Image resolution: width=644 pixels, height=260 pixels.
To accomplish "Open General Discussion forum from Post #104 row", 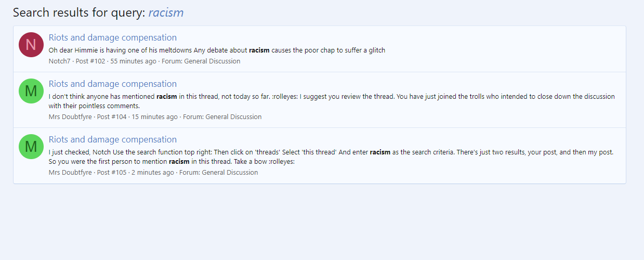I will tap(233, 117).
